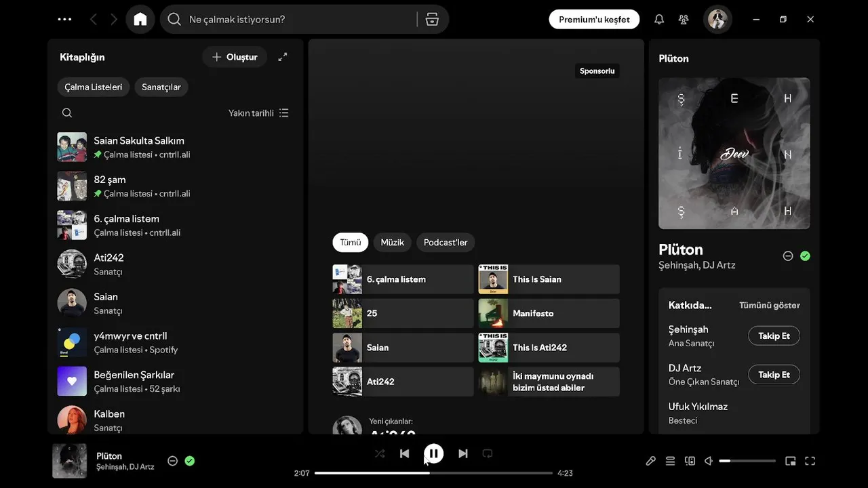Click Oluştur create button
This screenshot has width=868, height=488.
coord(235,57)
